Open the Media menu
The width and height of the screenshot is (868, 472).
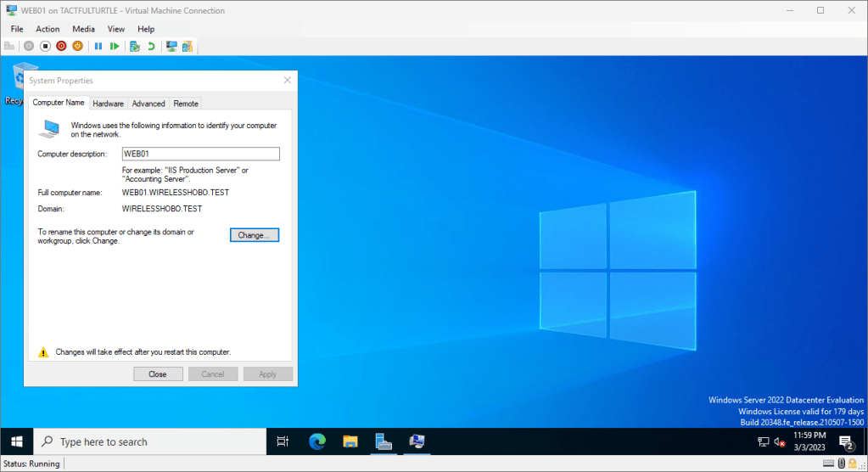click(83, 29)
